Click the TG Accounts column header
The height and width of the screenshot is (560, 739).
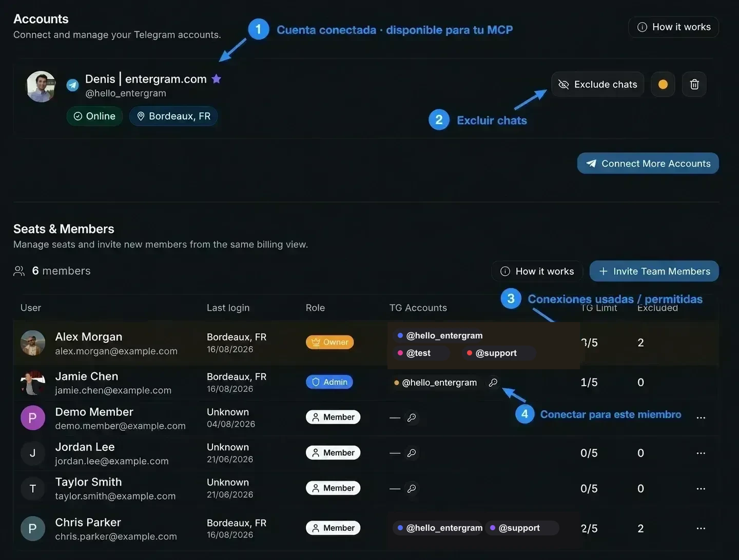(418, 308)
